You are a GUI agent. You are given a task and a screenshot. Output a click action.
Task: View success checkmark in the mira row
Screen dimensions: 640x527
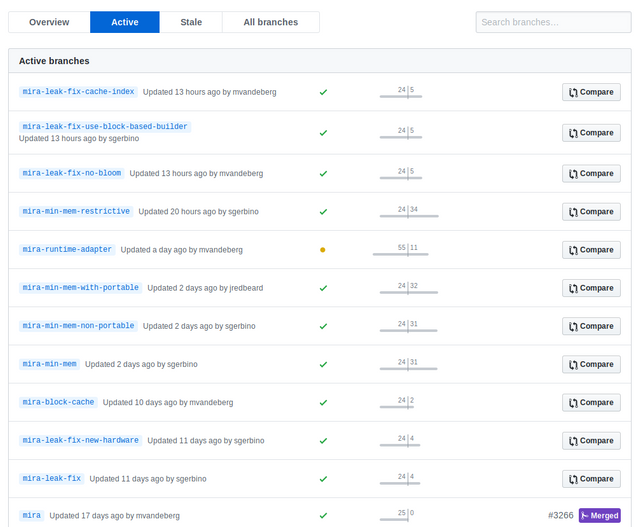point(323,516)
